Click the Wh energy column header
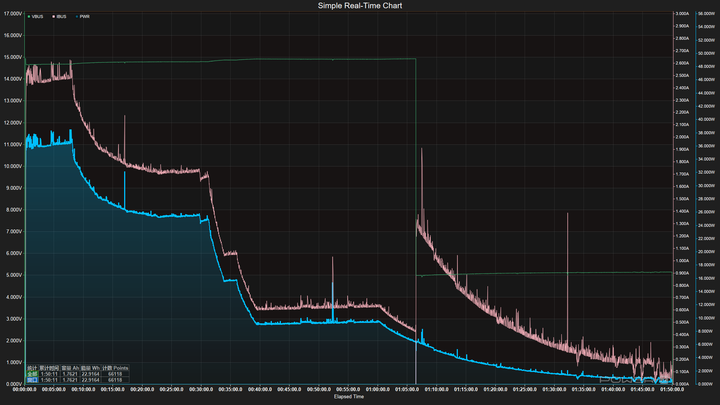 point(90,368)
